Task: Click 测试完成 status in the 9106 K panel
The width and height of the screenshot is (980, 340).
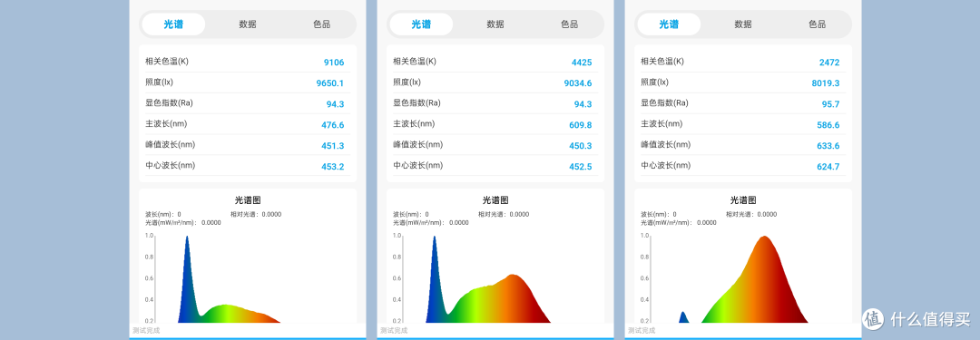Action: [x=146, y=331]
